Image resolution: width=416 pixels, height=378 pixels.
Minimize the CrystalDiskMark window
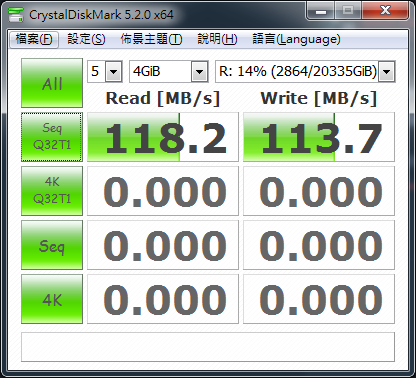321,11
